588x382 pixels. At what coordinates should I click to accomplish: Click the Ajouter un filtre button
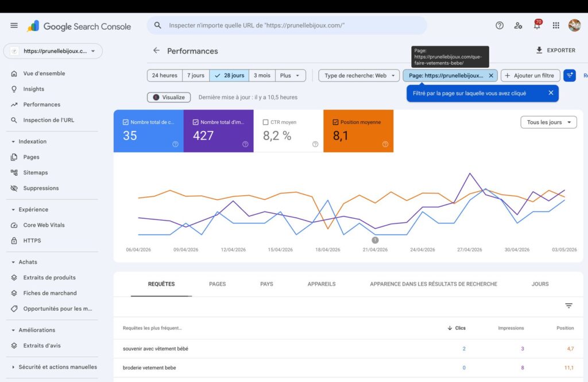click(530, 75)
